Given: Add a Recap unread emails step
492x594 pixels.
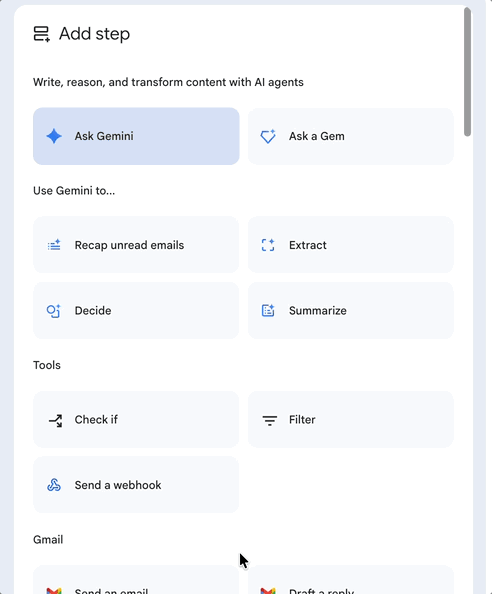Looking at the screenshot, I should pos(136,245).
